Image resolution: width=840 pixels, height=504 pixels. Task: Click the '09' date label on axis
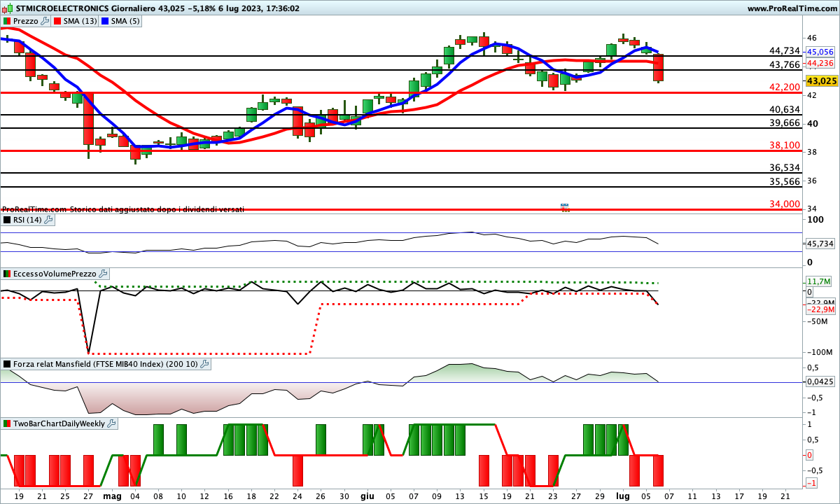[437, 496]
